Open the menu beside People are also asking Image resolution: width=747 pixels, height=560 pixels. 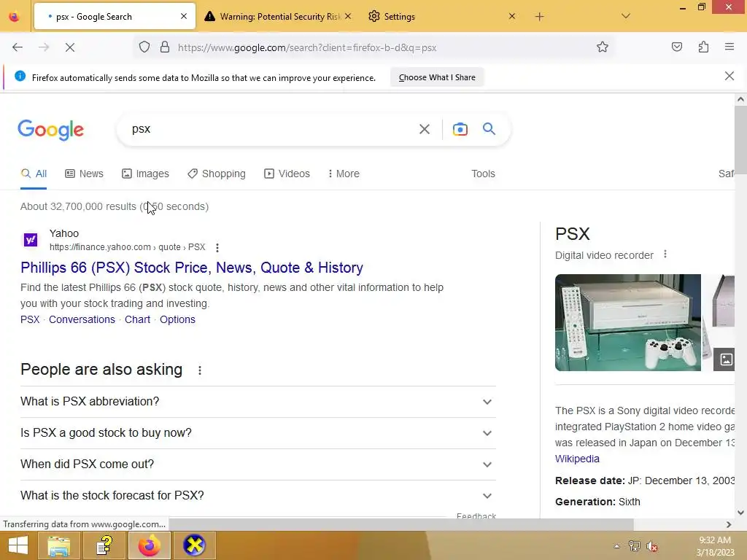point(200,370)
